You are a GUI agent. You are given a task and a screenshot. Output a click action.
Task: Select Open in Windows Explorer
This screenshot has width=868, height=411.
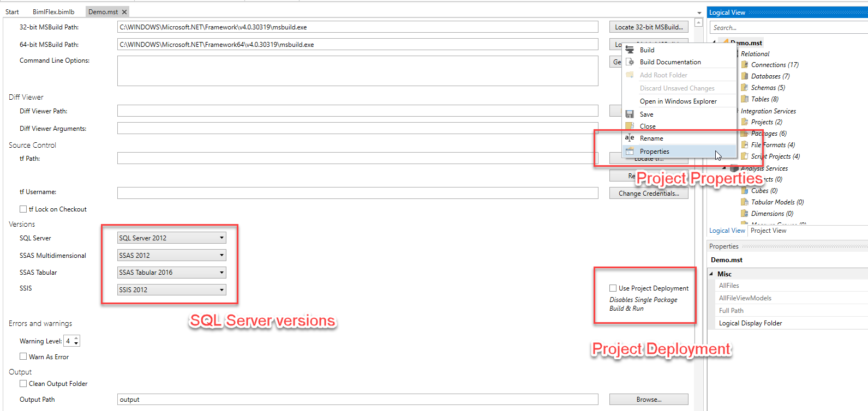pyautogui.click(x=678, y=101)
